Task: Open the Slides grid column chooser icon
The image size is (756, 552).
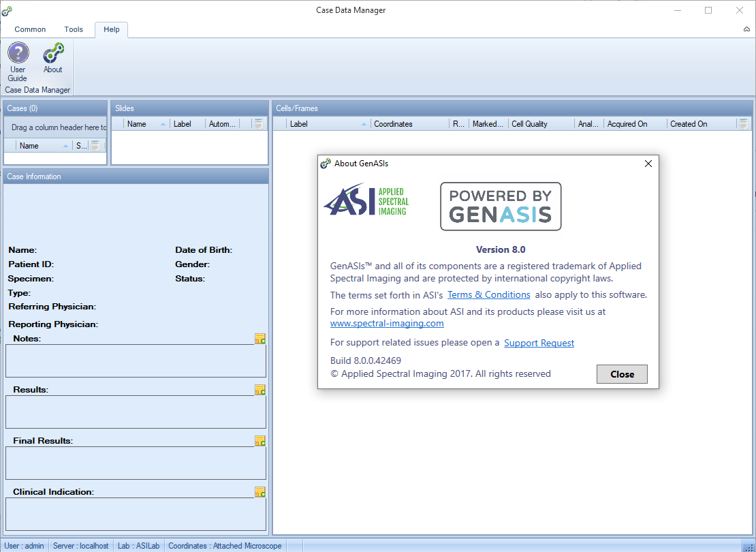Action: click(258, 124)
